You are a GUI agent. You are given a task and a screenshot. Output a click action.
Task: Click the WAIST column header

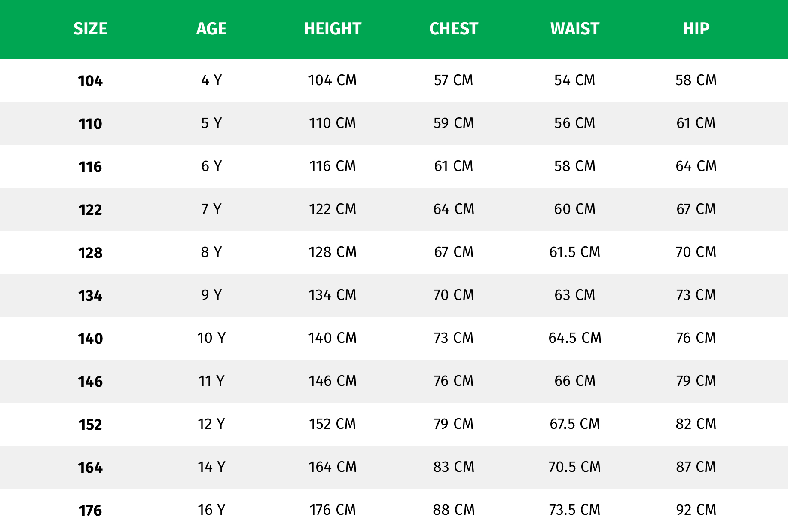pos(575,29)
